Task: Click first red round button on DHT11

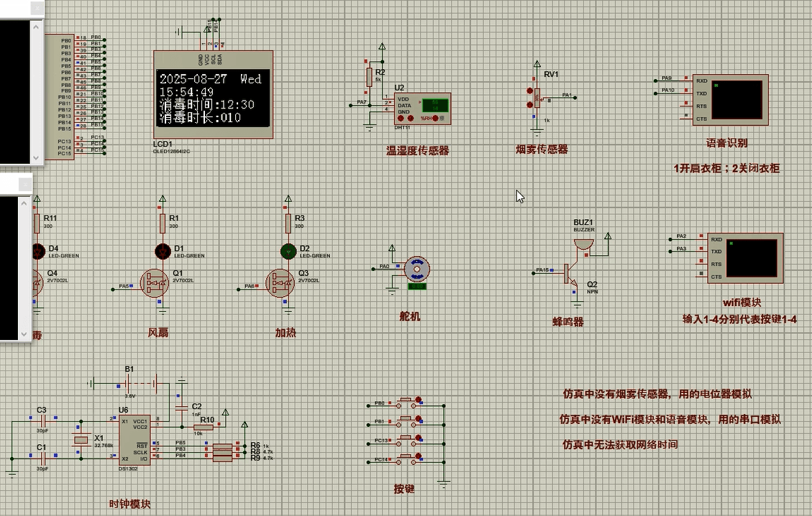Action: point(401,117)
